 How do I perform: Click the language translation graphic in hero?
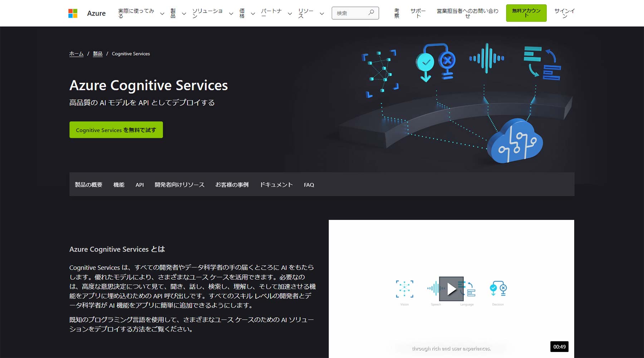(542, 63)
